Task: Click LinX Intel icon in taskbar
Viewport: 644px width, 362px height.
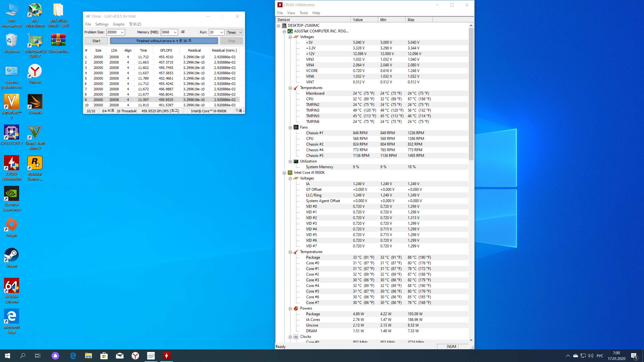Action: pos(151,355)
